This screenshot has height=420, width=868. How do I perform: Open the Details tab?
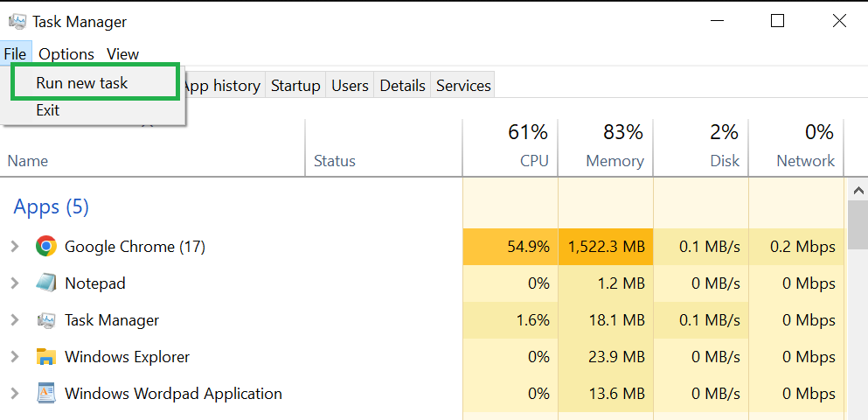click(x=402, y=86)
